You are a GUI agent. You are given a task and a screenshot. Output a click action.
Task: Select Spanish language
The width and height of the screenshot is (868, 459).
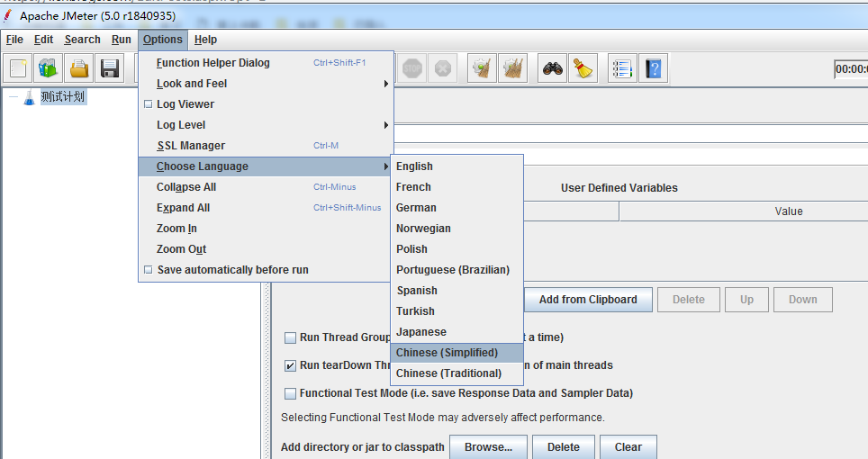457,291
